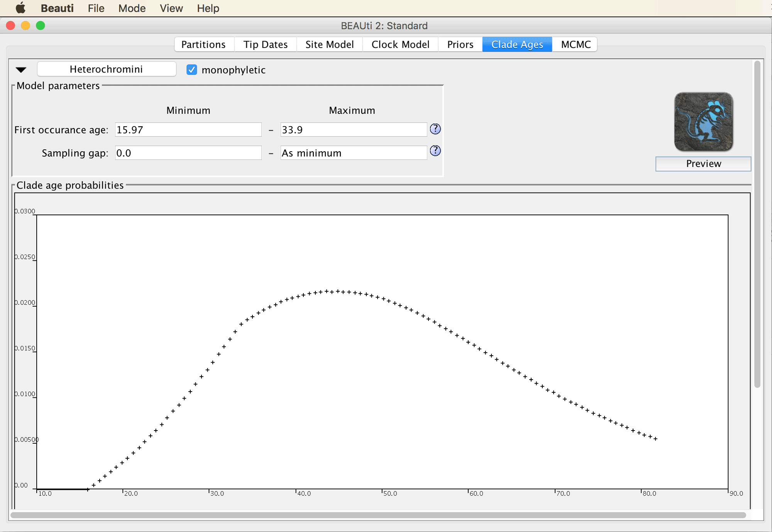
Task: Open the File menu
Action: point(96,8)
